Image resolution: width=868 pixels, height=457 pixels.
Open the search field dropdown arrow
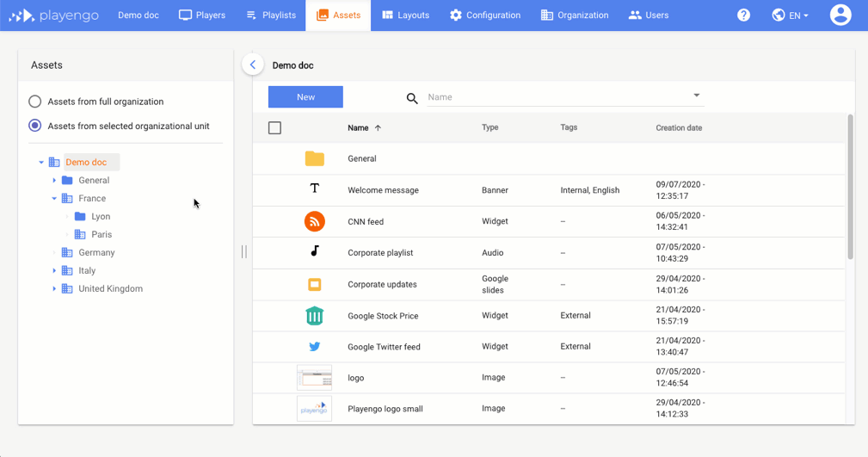tap(697, 96)
